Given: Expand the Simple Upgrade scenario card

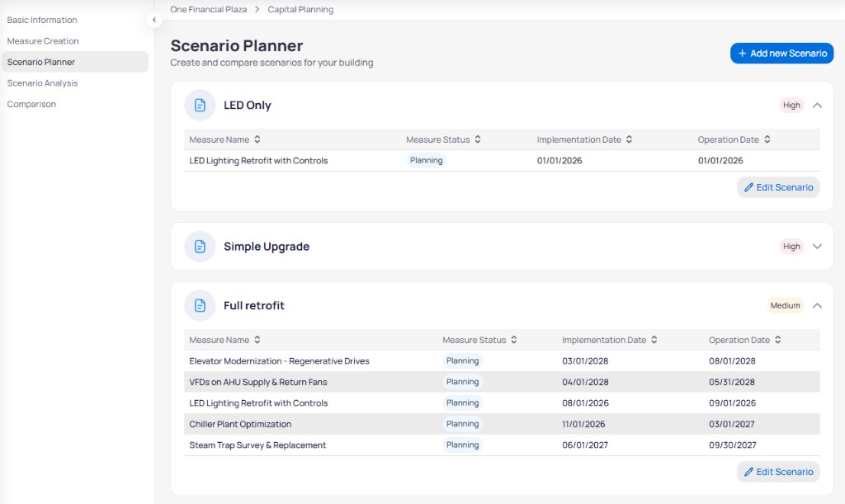Looking at the screenshot, I should pyautogui.click(x=817, y=247).
